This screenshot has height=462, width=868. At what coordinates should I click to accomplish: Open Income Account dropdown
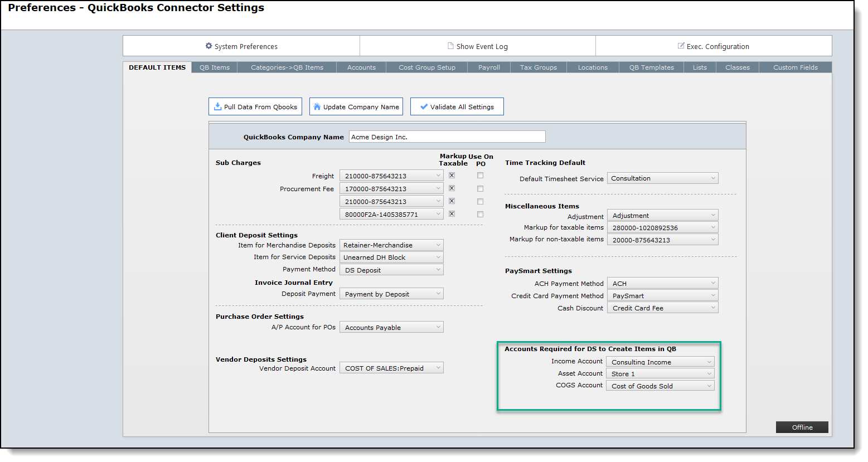click(x=660, y=362)
